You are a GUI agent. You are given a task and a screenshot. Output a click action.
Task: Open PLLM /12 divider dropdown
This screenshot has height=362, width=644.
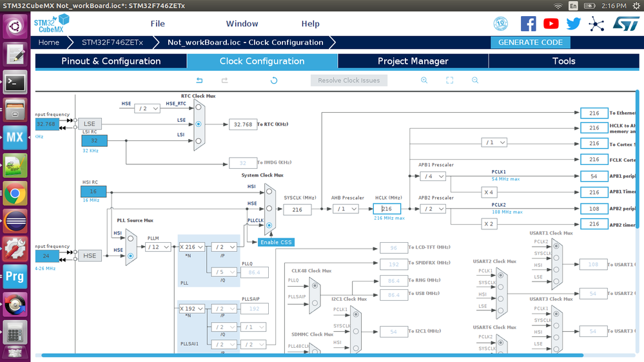(x=158, y=247)
